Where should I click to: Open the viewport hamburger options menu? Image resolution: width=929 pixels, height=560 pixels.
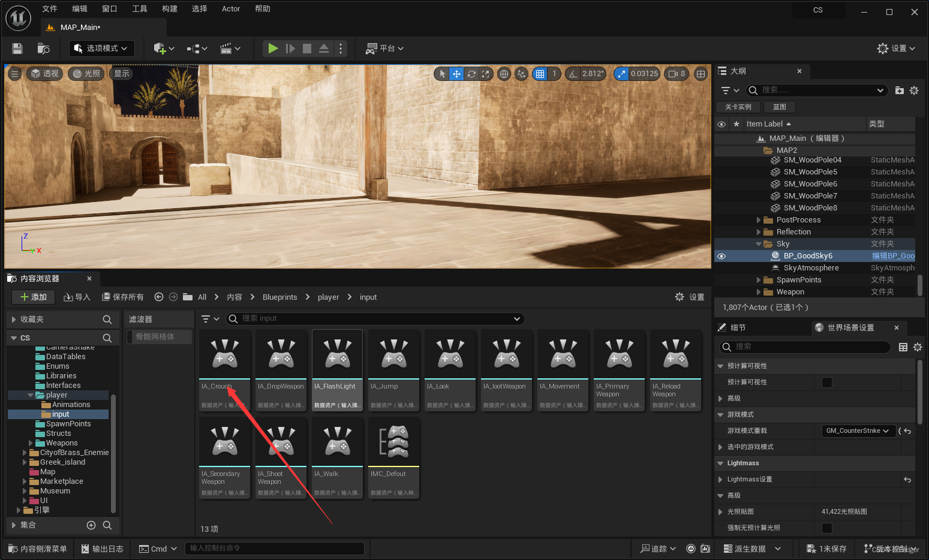pos(15,74)
